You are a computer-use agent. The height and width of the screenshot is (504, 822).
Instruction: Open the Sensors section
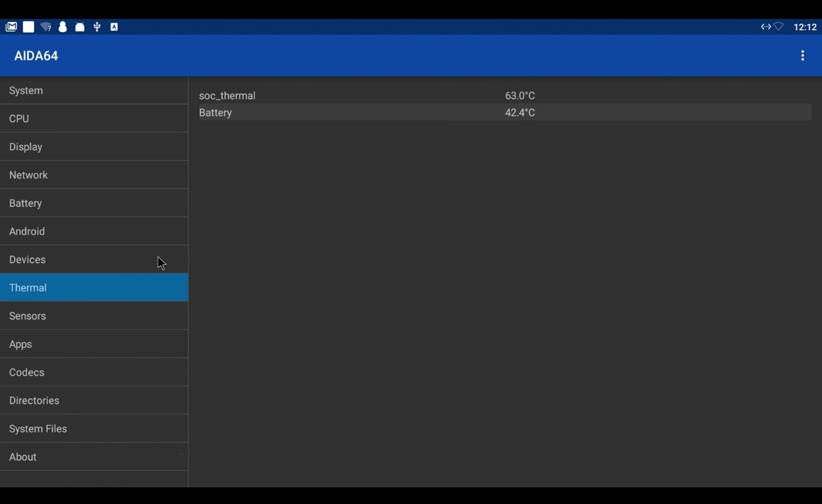coord(94,316)
